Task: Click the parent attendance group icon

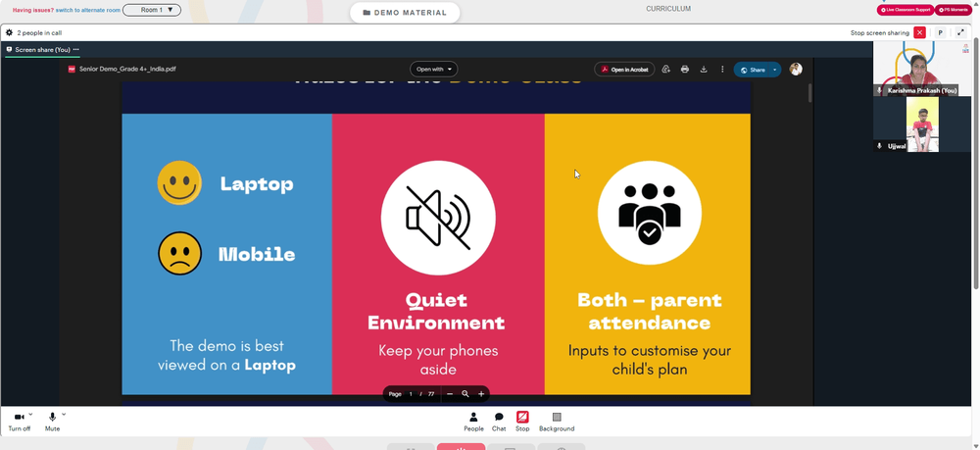Action: [650, 213]
